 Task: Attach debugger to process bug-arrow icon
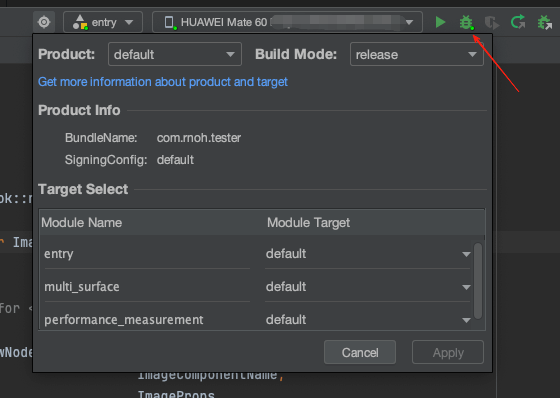coord(545,23)
